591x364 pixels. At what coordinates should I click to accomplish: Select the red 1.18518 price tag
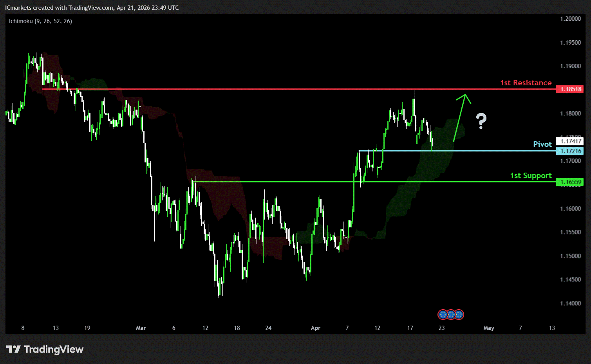point(570,89)
